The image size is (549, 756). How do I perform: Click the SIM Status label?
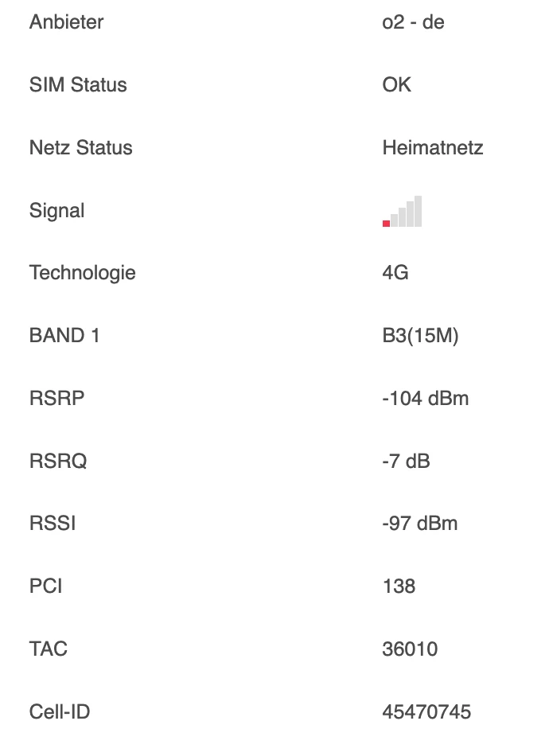pos(78,85)
